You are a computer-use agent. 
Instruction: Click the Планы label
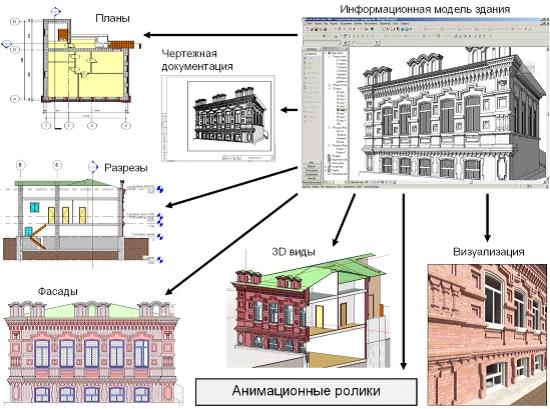(113, 18)
